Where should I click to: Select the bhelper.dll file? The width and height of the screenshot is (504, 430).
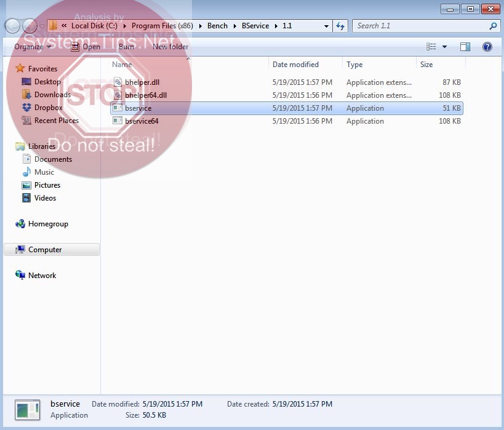coord(142,82)
